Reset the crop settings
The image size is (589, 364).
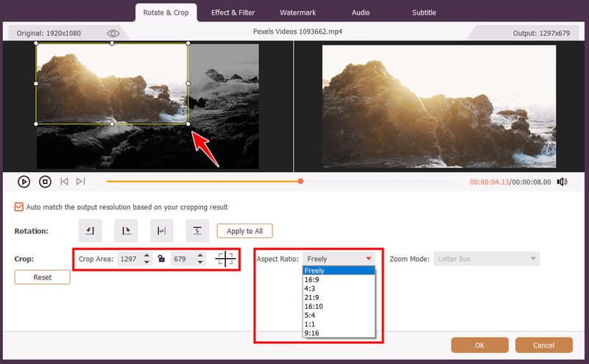pyautogui.click(x=42, y=277)
